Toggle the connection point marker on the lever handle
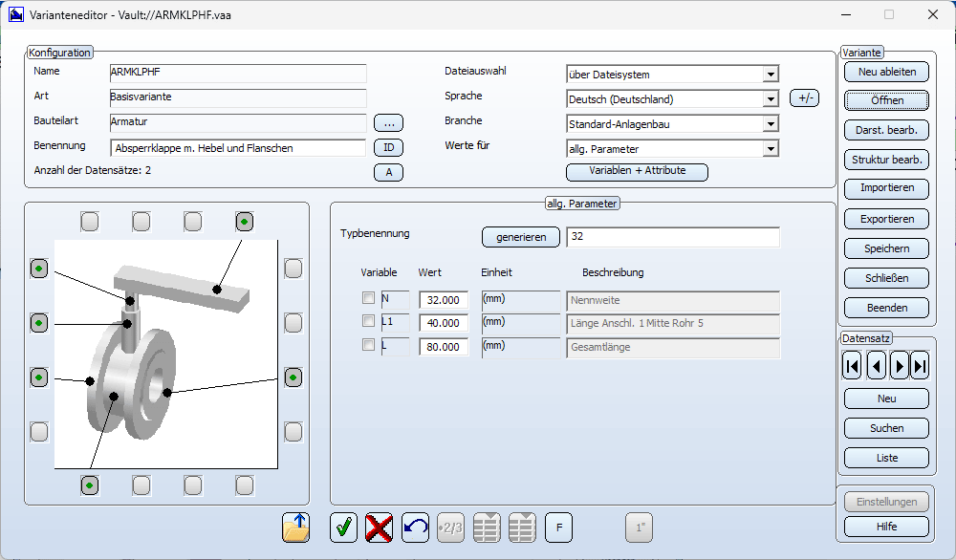This screenshot has height=560, width=956. (245, 222)
